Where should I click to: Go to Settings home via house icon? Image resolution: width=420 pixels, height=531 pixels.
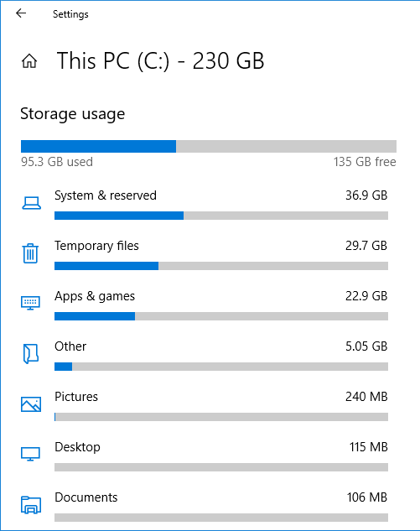29,61
